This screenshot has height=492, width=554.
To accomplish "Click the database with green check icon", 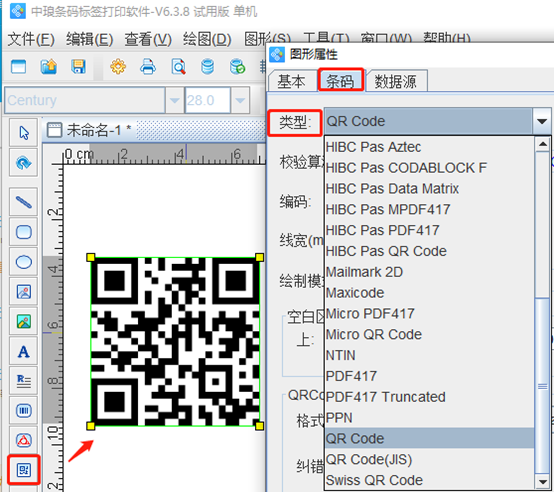I will tap(237, 66).
